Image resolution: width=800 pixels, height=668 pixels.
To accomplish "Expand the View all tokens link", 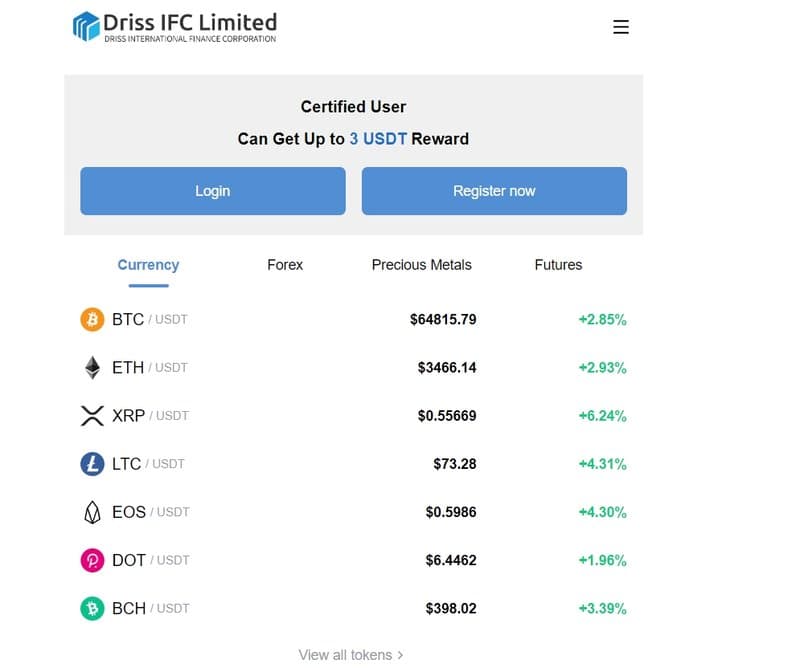I will click(x=350, y=655).
